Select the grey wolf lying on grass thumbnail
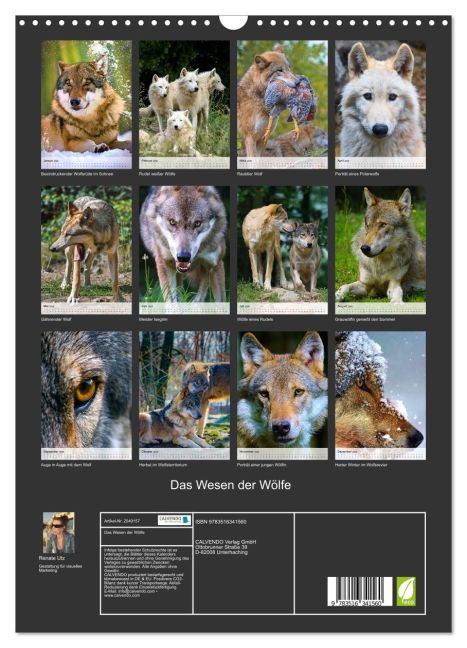 380,250
